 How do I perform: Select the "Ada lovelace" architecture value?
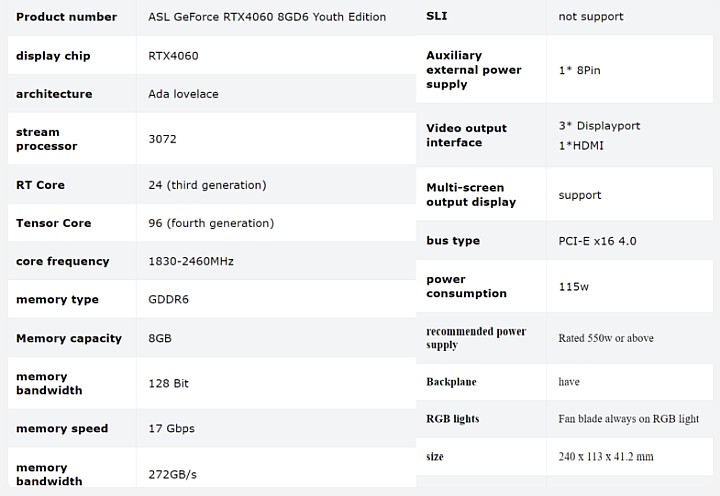click(183, 94)
